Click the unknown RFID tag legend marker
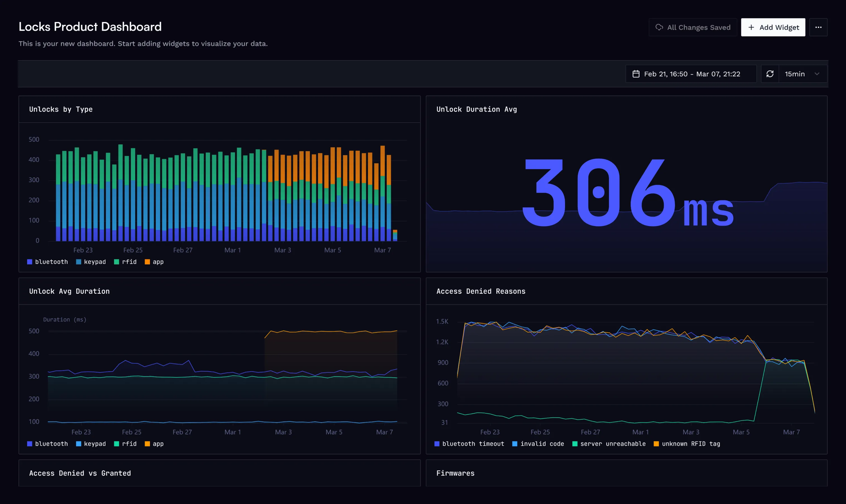846x504 pixels. [657, 443]
